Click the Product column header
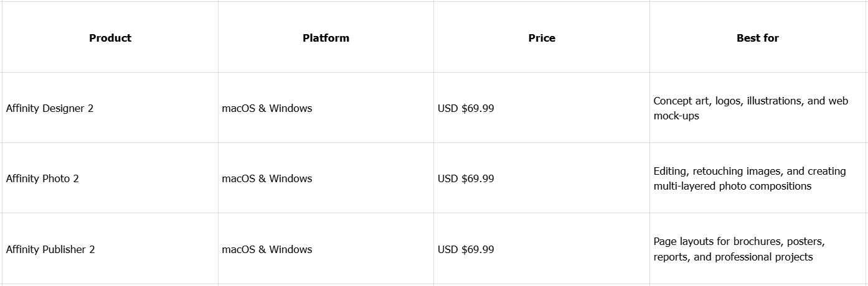Viewport: 868px width, 286px height. click(110, 38)
